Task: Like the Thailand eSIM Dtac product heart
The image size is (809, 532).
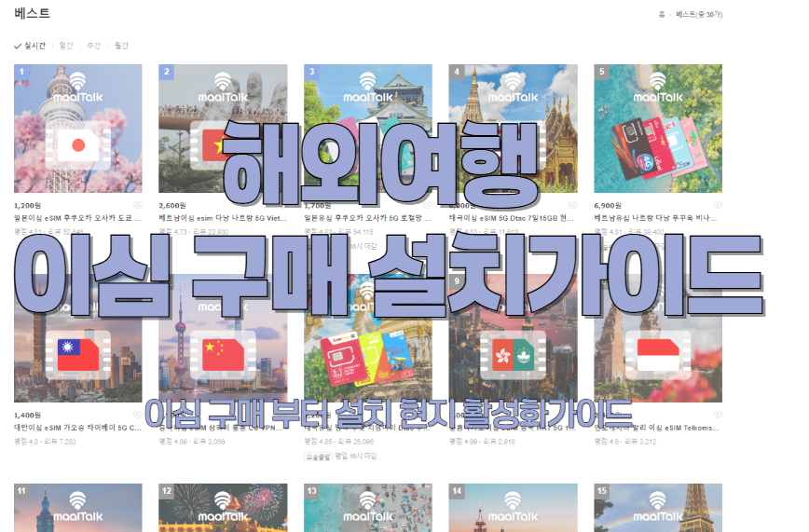Action: 572,205
